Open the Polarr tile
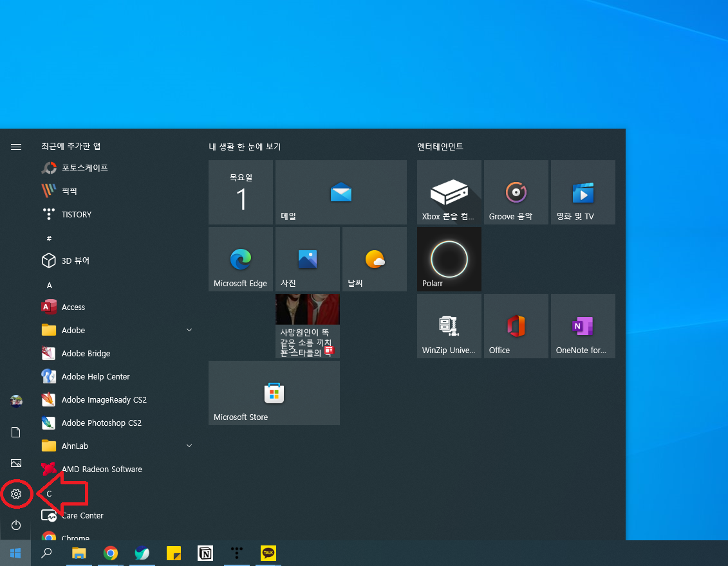The width and height of the screenshot is (728, 566). 449,259
